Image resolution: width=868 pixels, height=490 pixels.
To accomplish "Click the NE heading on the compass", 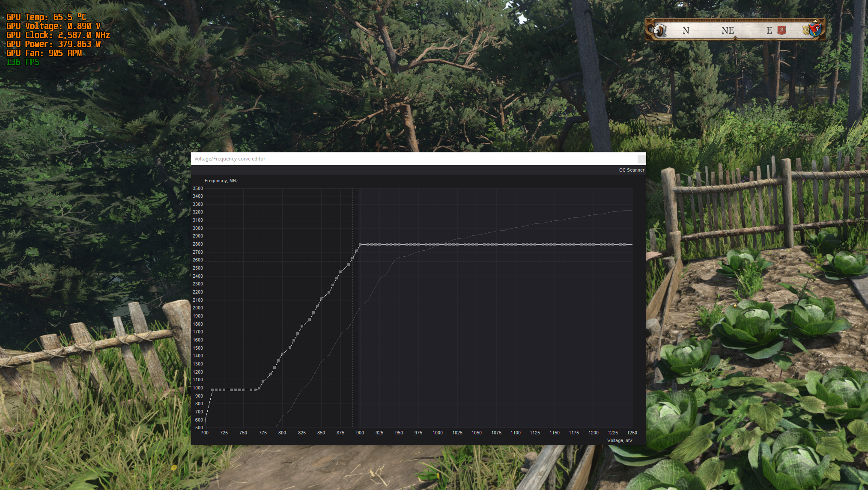I will 728,31.
